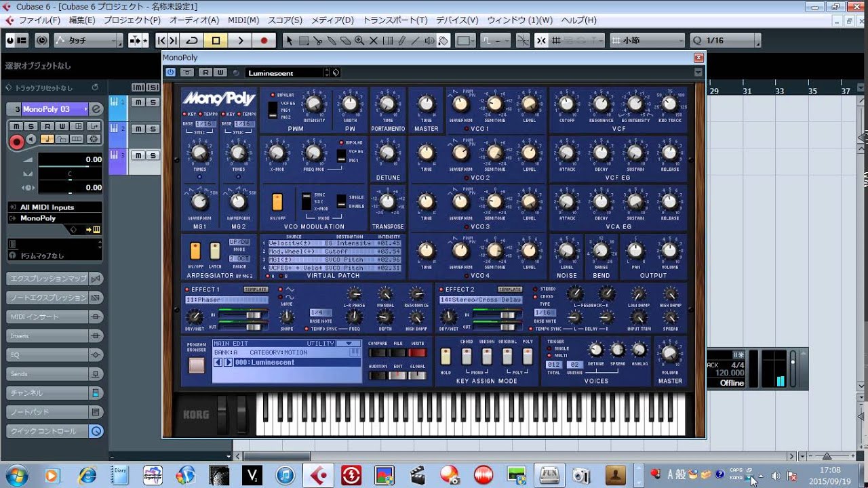Select the Zoom magnifier tool

359,41
